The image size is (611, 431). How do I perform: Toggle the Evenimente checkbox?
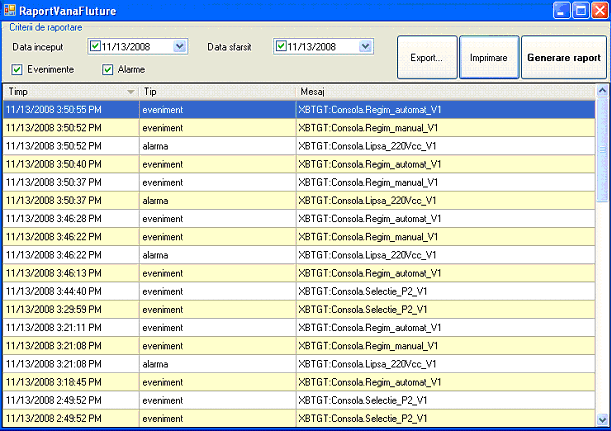(18, 69)
